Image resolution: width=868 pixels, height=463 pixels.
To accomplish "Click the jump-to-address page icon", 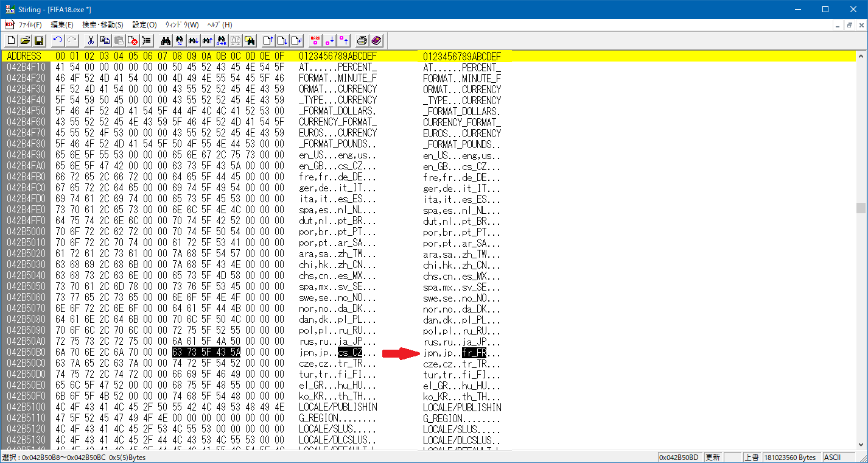I will [296, 41].
